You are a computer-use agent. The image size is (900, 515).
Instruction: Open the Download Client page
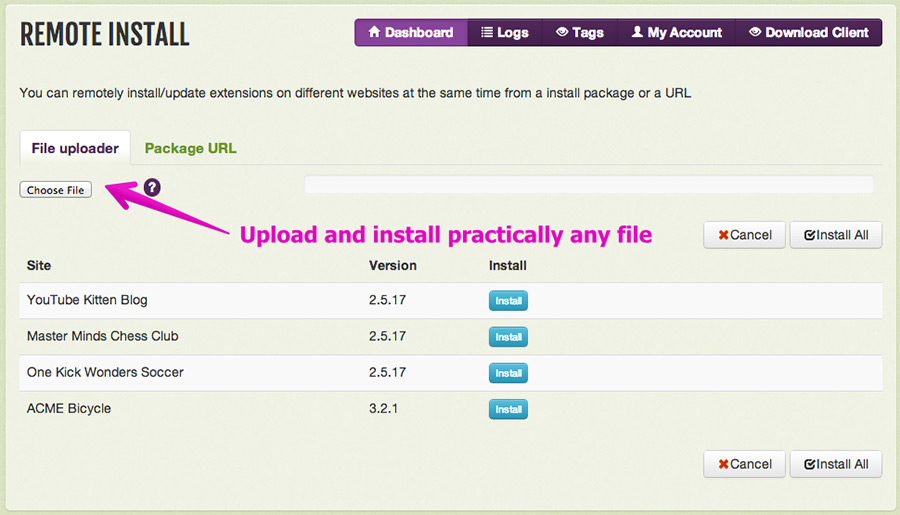[x=809, y=33]
